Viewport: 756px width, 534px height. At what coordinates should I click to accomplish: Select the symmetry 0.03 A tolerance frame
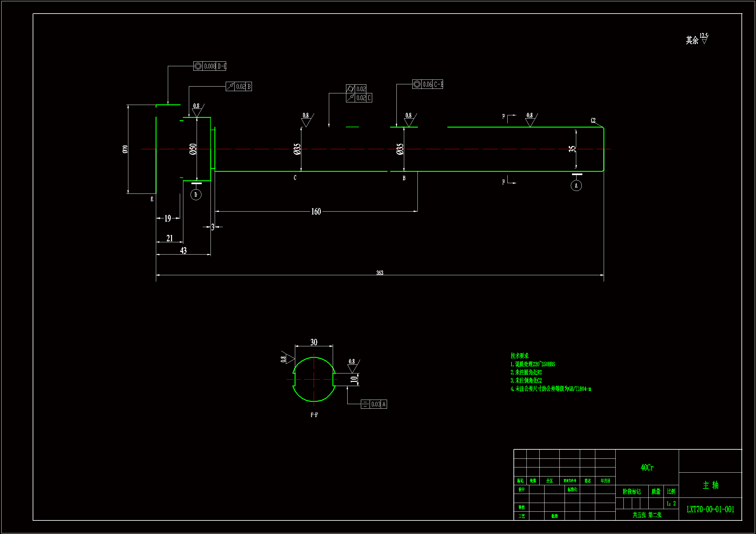tap(374, 404)
